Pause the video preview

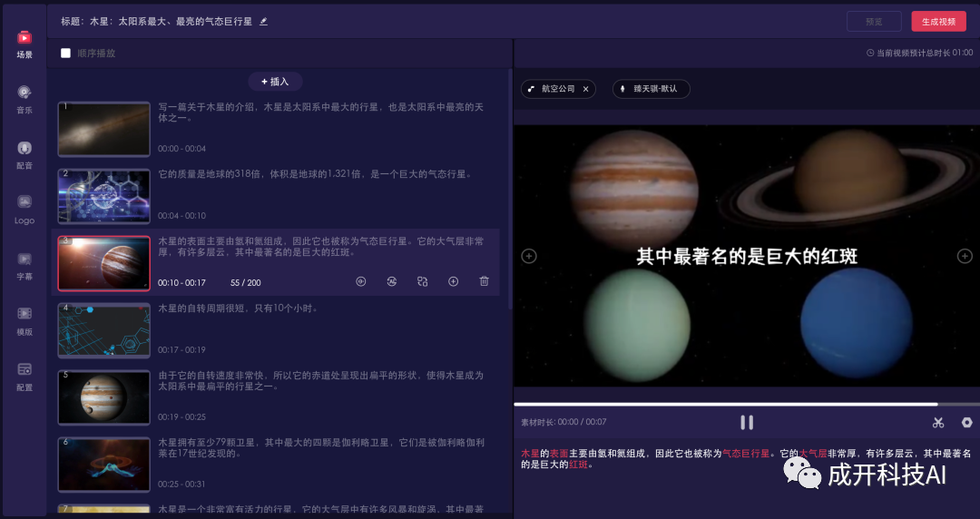coord(746,423)
